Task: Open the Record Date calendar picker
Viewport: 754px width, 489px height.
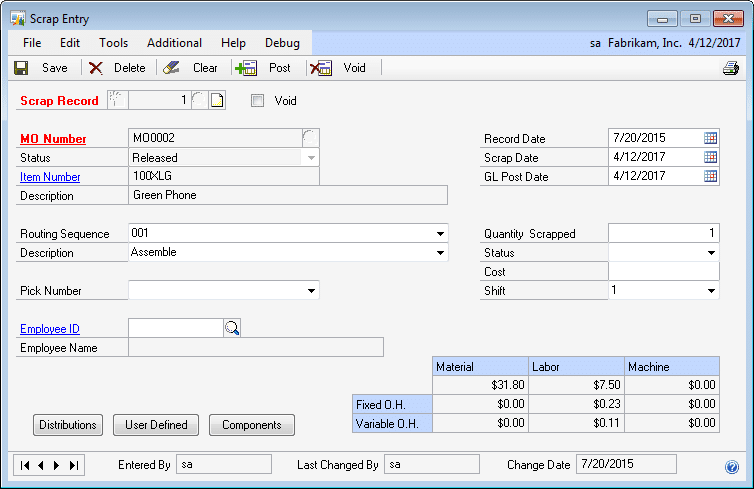Action: tap(710, 138)
